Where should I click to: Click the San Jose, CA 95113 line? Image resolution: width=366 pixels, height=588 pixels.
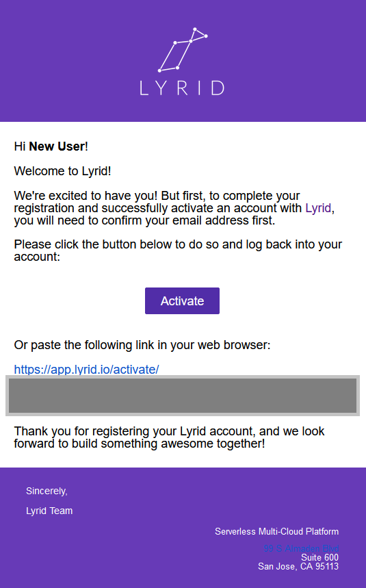pos(298,566)
